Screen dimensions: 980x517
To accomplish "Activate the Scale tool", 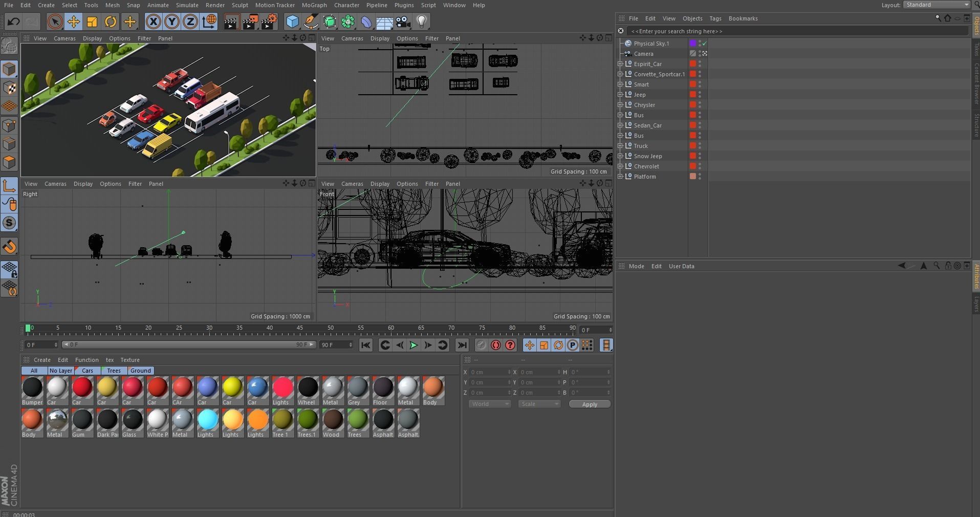I will coord(92,21).
